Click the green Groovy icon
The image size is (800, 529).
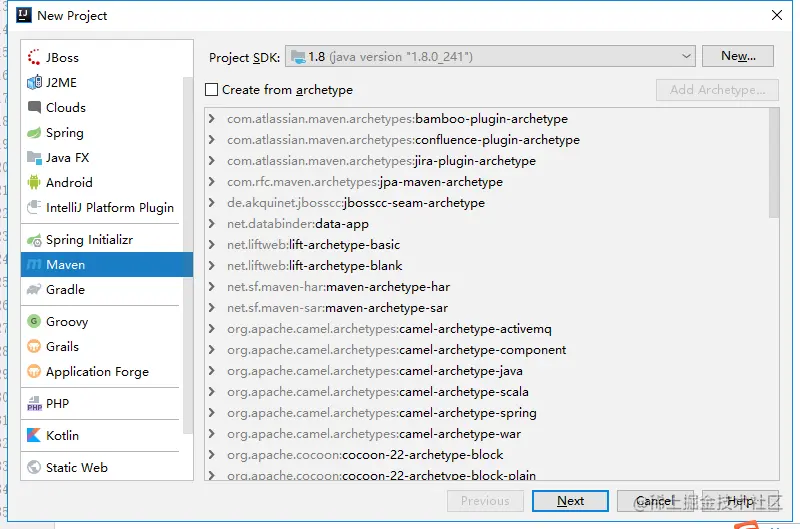(34, 321)
